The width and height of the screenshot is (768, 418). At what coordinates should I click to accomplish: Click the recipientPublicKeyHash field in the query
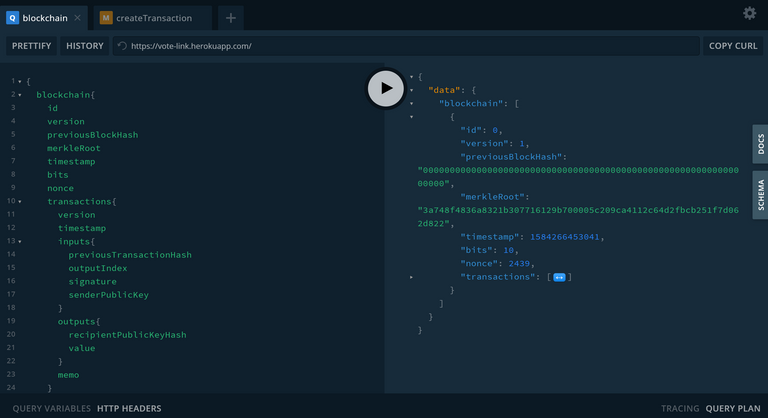coord(127,335)
